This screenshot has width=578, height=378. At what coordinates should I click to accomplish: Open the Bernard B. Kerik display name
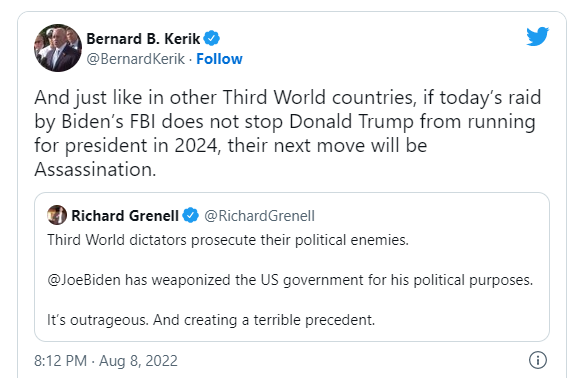143,39
